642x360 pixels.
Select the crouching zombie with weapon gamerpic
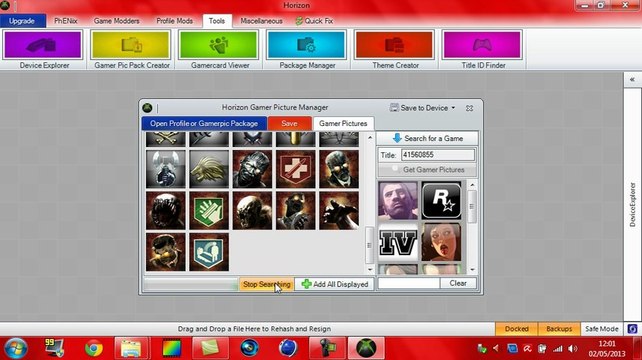(296, 211)
